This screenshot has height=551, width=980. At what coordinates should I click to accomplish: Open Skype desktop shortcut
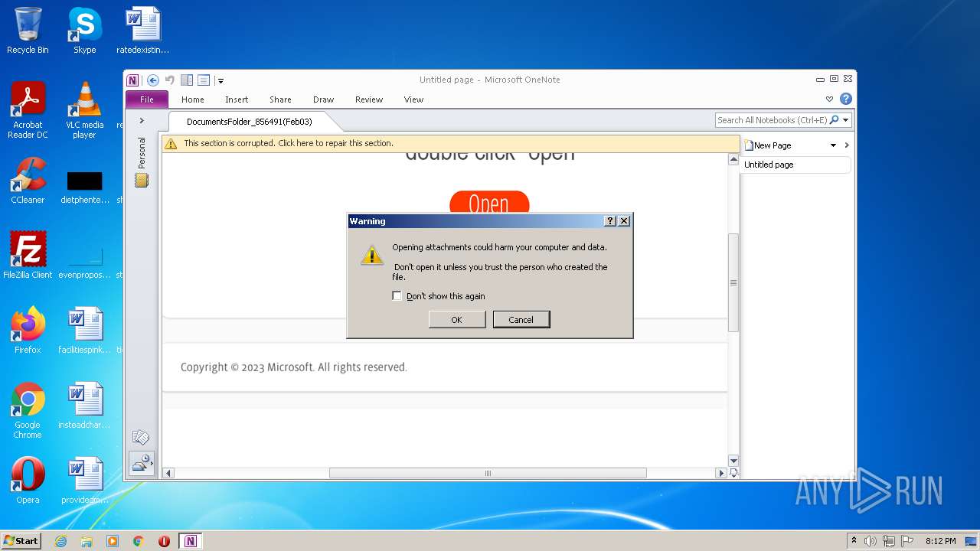[84, 31]
